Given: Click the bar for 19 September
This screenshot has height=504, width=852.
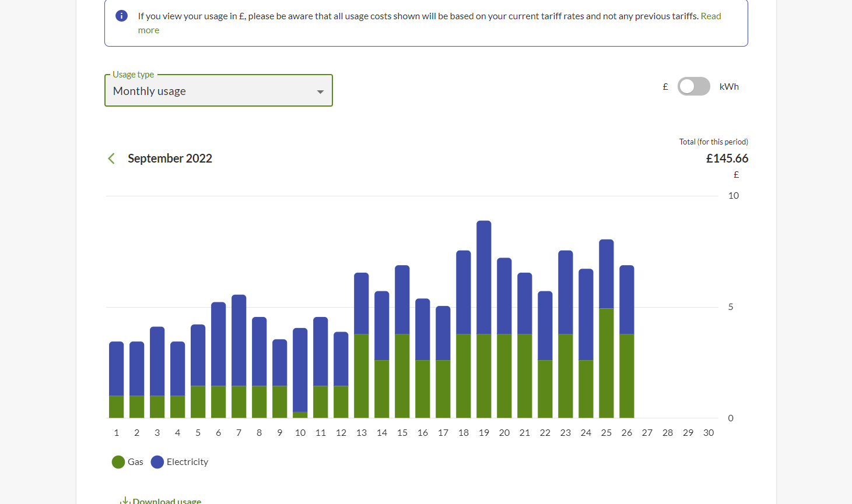Looking at the screenshot, I should (483, 319).
